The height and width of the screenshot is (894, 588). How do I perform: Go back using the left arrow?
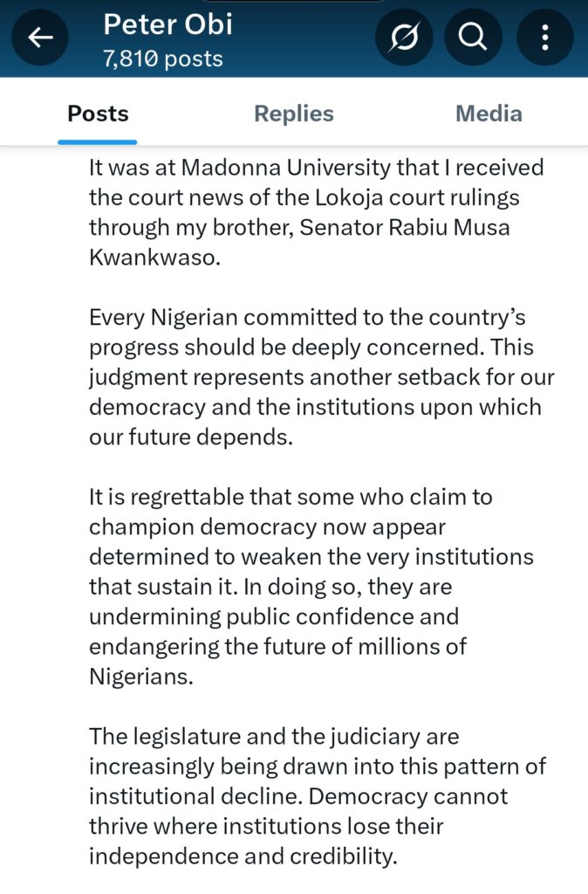coord(40,38)
